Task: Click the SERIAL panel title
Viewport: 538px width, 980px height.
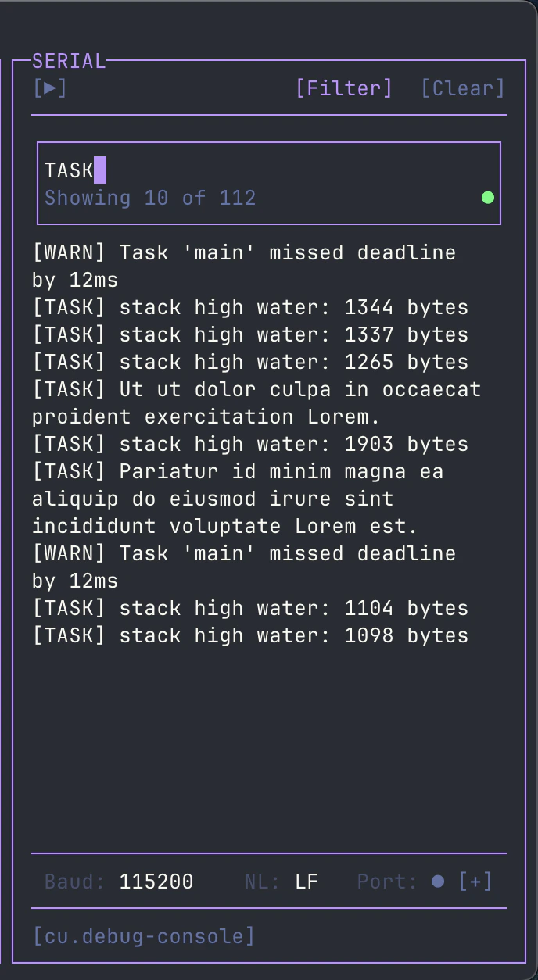Action: [x=69, y=61]
